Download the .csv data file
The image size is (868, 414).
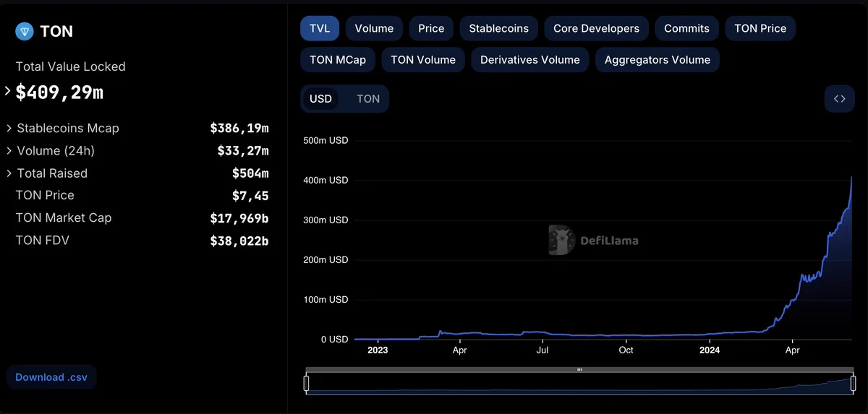coord(51,377)
